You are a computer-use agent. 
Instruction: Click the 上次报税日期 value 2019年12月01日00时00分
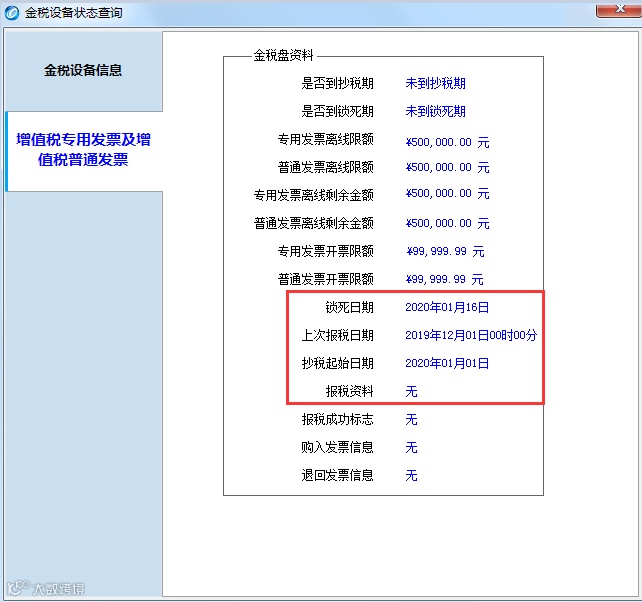(x=471, y=335)
